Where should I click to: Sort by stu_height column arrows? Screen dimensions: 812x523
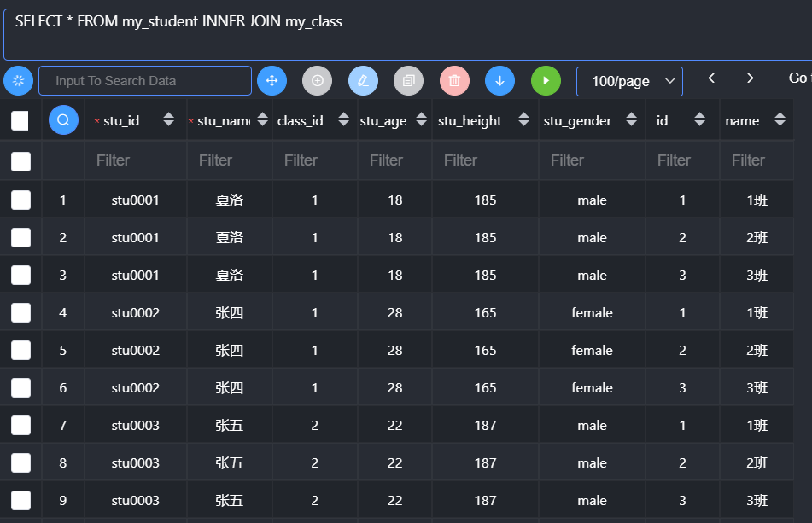click(523, 119)
